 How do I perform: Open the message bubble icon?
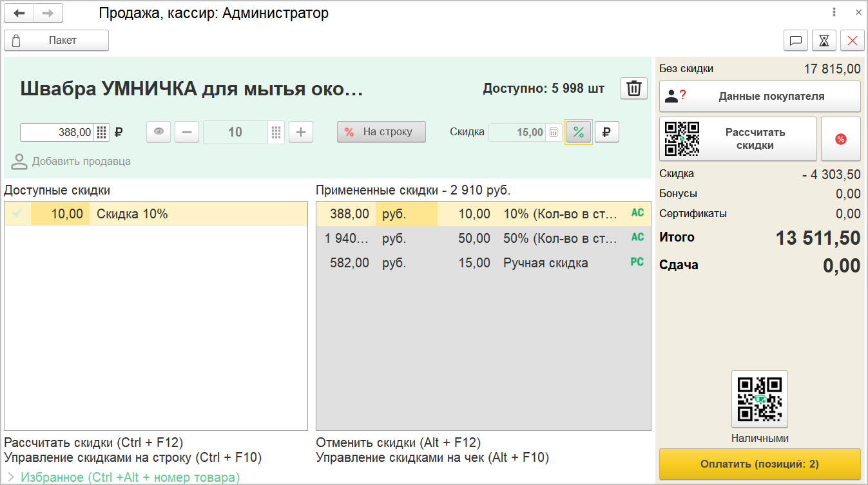pos(796,41)
